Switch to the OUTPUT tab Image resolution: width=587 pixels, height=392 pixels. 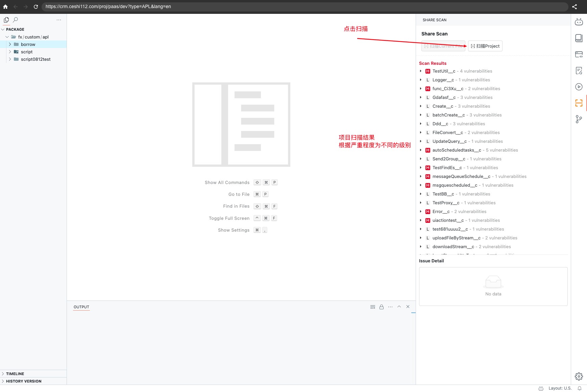click(81, 307)
